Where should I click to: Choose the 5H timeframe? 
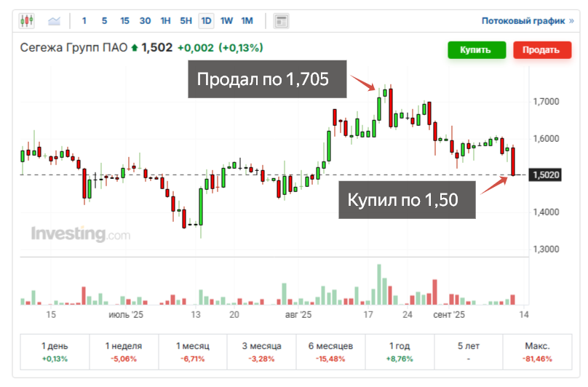186,21
